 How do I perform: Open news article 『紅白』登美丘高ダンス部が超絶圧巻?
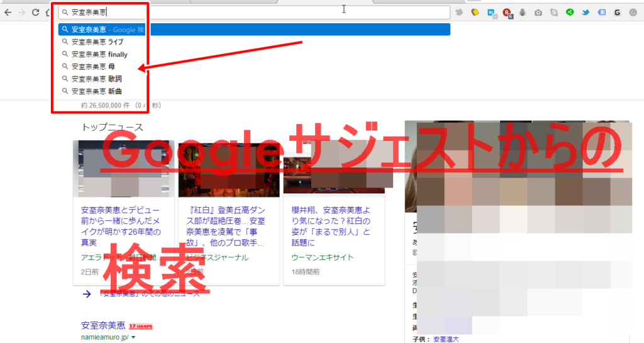click(226, 227)
